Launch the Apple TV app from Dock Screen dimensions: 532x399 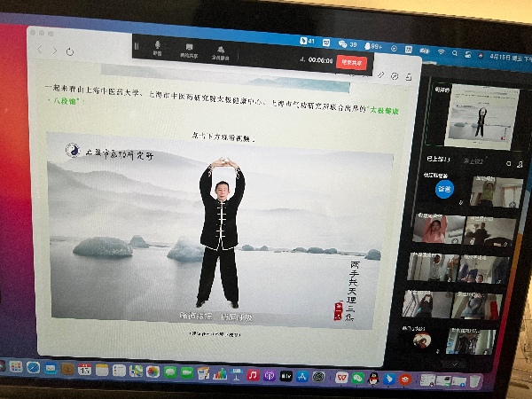(286, 376)
